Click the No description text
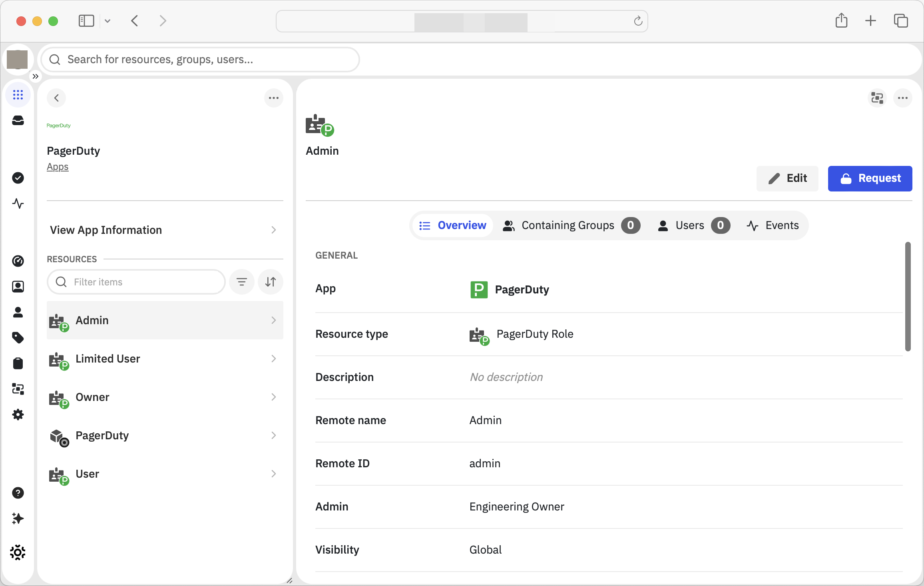This screenshot has height=586, width=924. pyautogui.click(x=506, y=377)
